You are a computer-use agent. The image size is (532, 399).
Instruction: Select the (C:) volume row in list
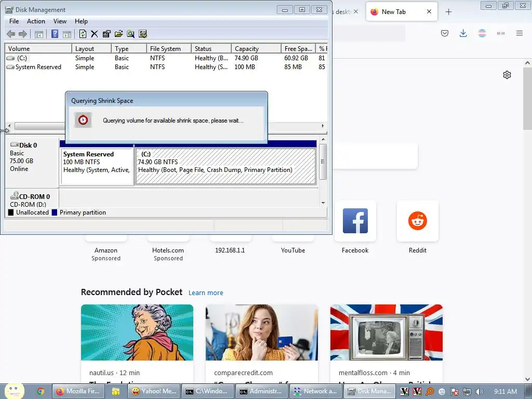(166, 58)
